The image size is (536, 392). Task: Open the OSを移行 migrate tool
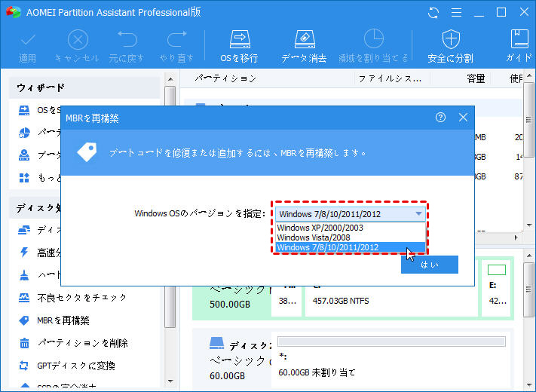click(239, 47)
